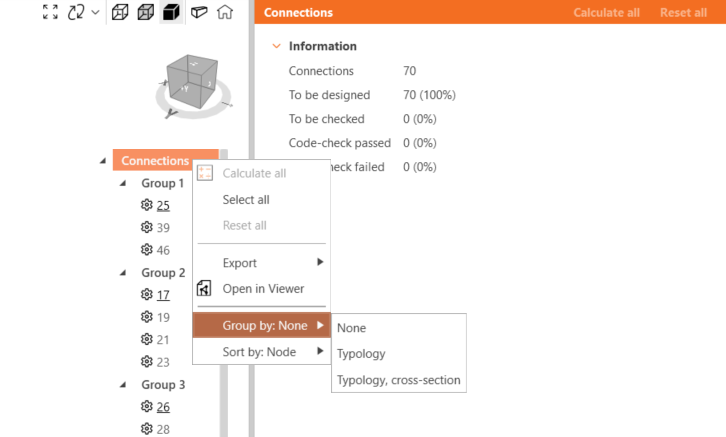Open the dropdown arrow beside rotate icon
Screen dimensions: 726x437
tap(95, 12)
